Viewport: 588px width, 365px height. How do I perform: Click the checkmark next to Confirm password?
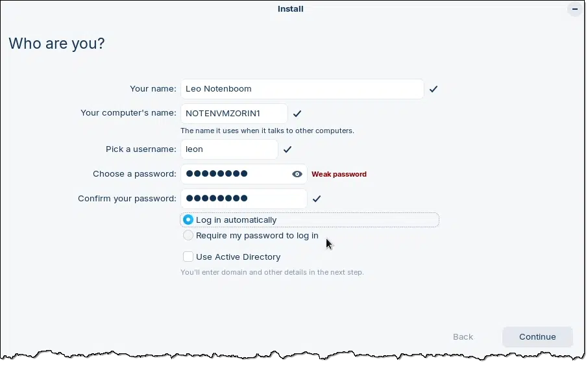tap(317, 199)
